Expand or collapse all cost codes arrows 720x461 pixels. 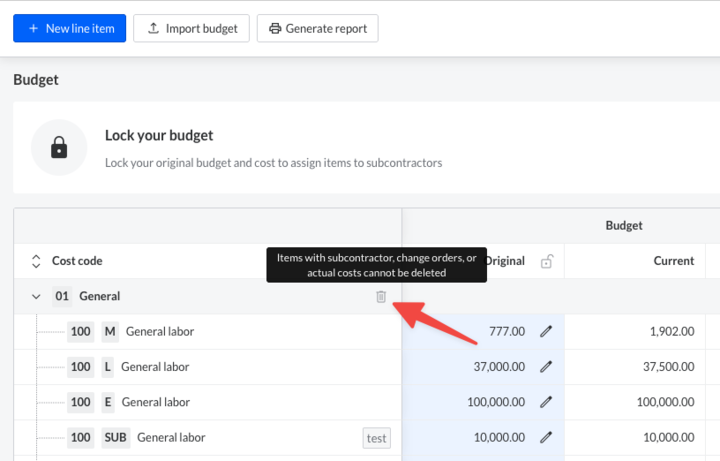click(36, 261)
